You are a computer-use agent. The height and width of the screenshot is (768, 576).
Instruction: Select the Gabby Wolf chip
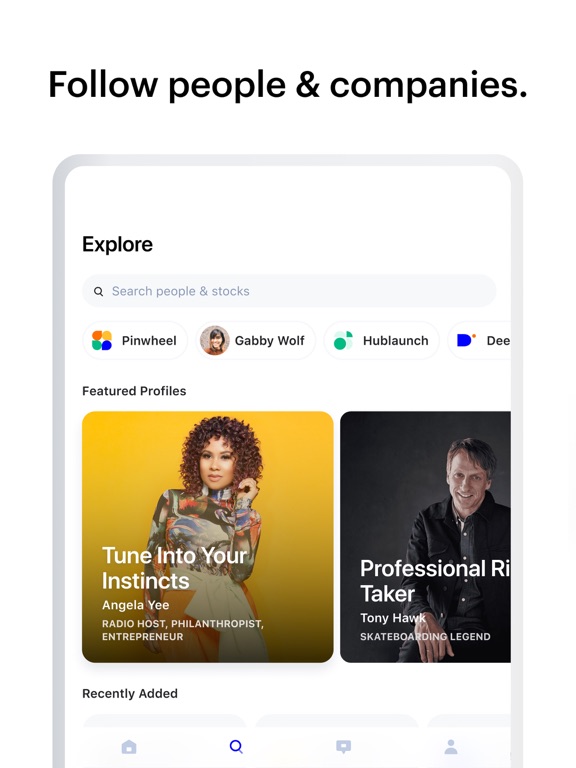click(x=256, y=340)
